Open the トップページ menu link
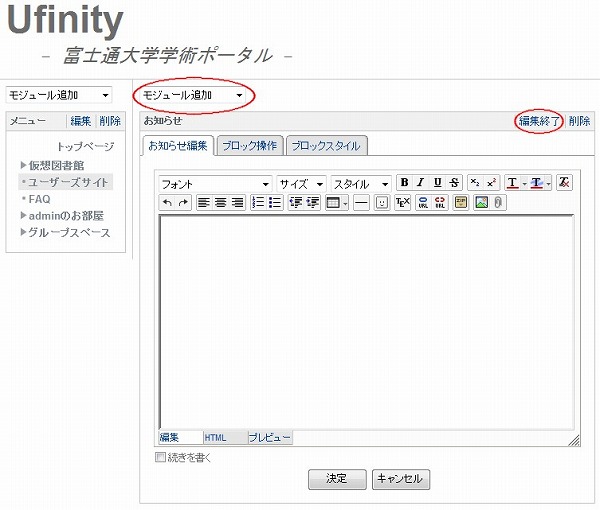This screenshot has height=510, width=600. pos(85,147)
